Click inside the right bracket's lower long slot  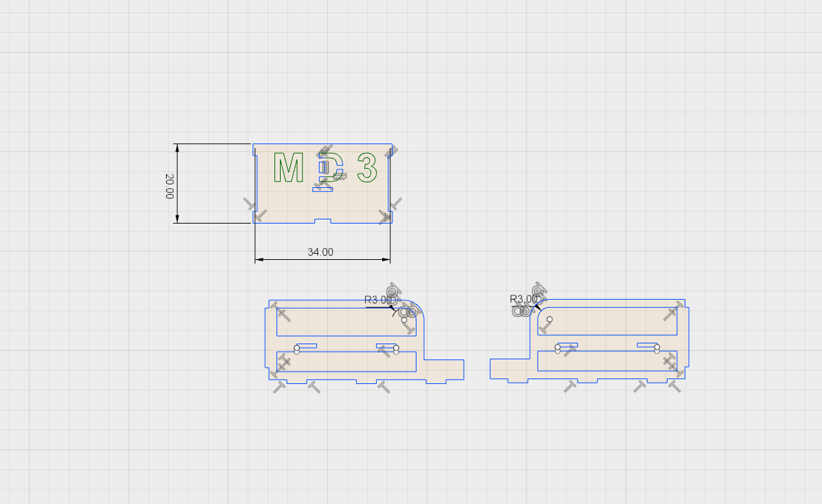click(x=607, y=361)
